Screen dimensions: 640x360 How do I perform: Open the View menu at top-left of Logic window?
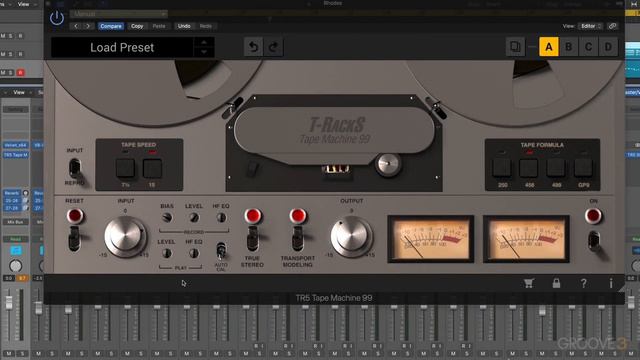click(23, 4)
